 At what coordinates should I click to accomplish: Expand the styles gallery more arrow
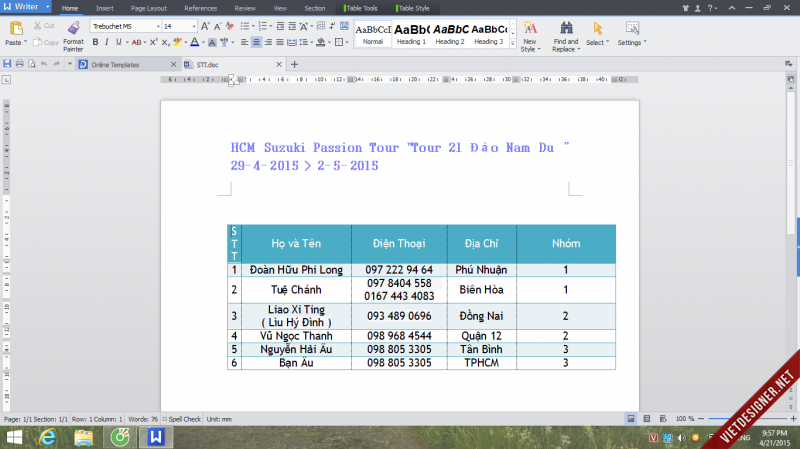tap(513, 43)
